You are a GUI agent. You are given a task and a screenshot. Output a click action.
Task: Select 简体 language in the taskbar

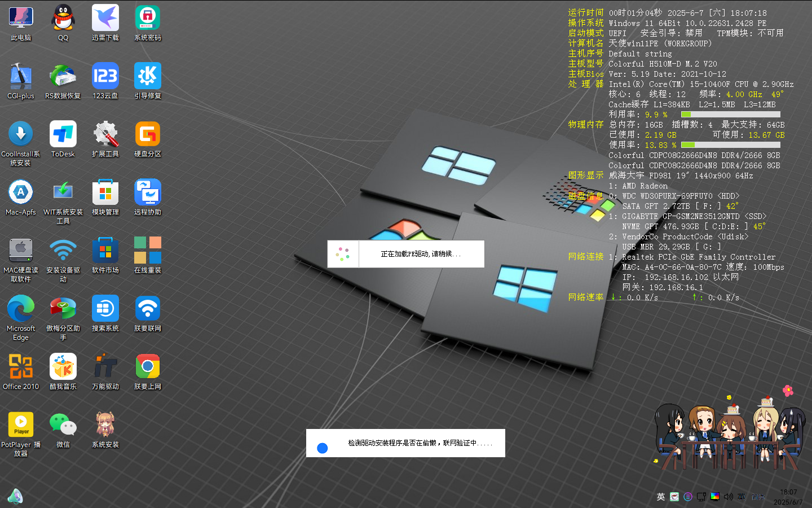pyautogui.click(x=758, y=497)
